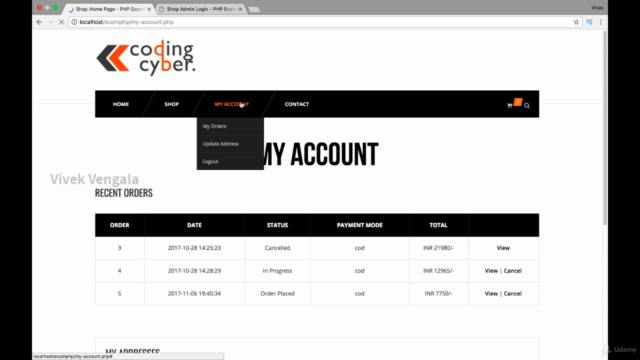The image size is (640, 360).
Task: Click date 2017-10-28 14:28:29
Action: (x=194, y=271)
